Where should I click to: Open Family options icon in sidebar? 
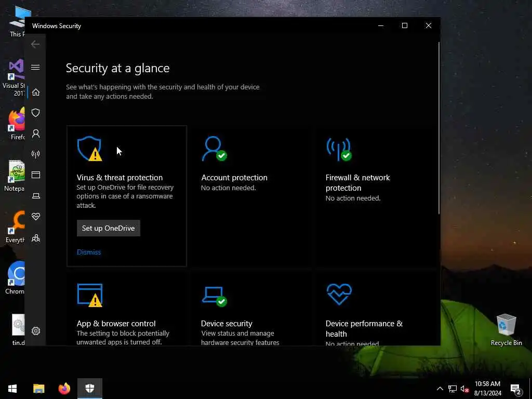[36, 238]
